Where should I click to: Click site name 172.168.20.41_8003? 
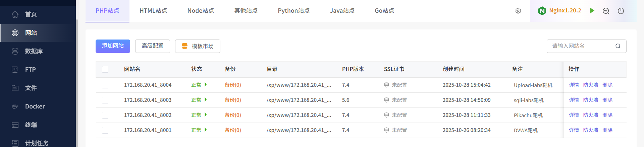[x=148, y=100]
